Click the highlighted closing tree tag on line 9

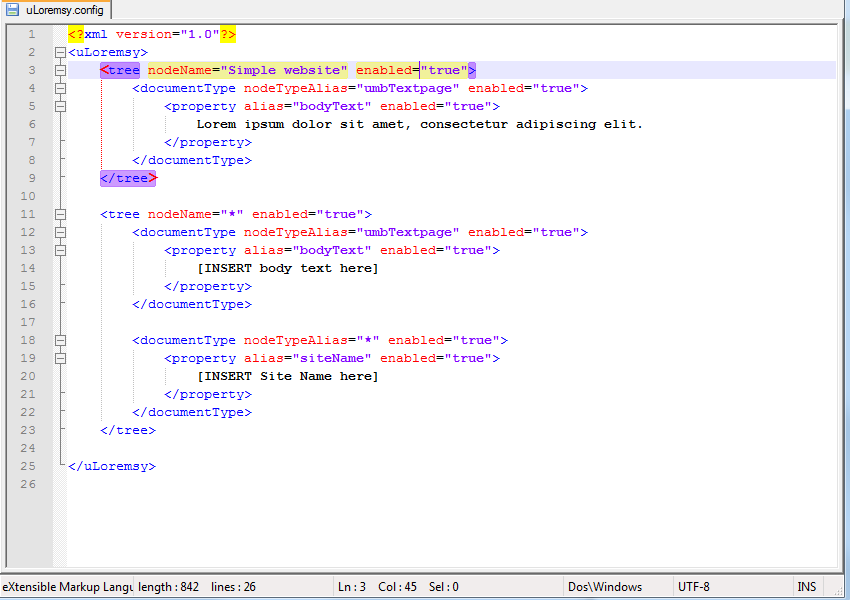point(128,178)
